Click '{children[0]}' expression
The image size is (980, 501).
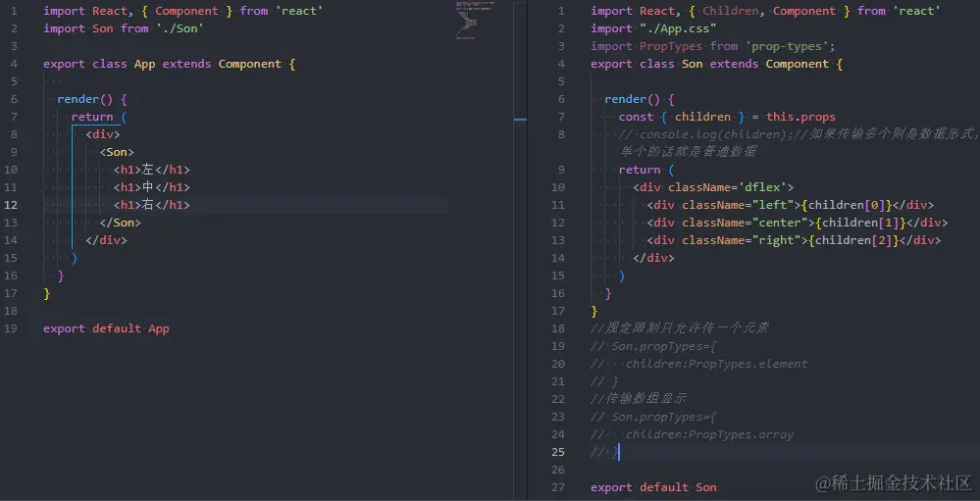point(847,205)
